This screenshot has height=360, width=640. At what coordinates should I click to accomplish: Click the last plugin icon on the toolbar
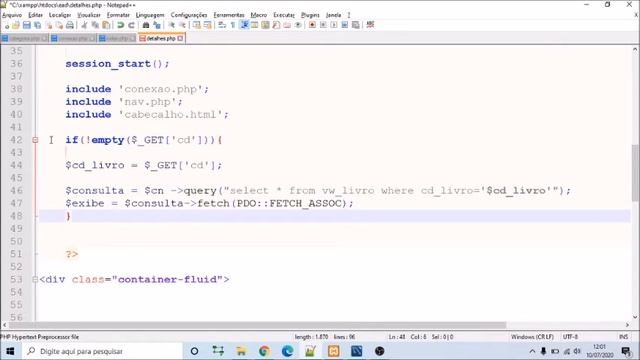tap(370, 25)
